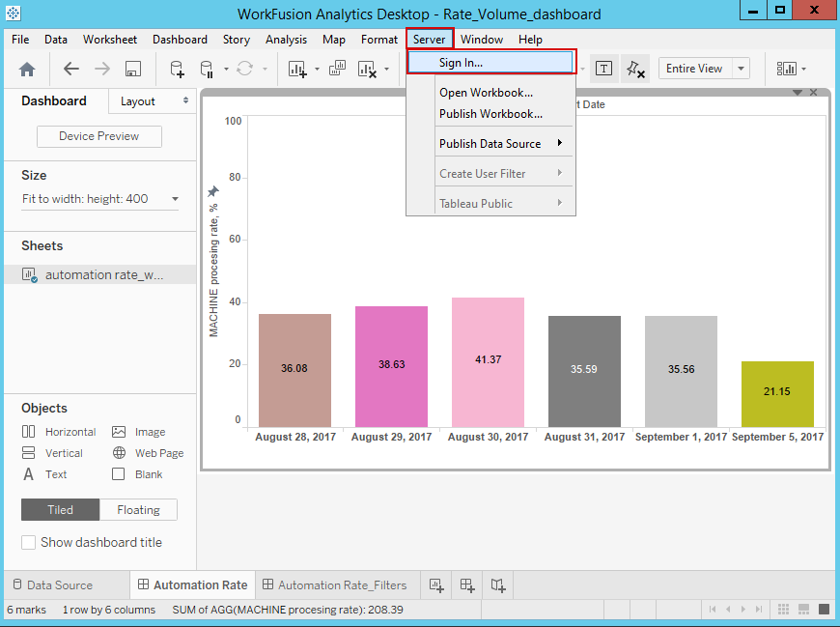Open the Entire View fit dropdown
840x627 pixels.
(x=741, y=69)
